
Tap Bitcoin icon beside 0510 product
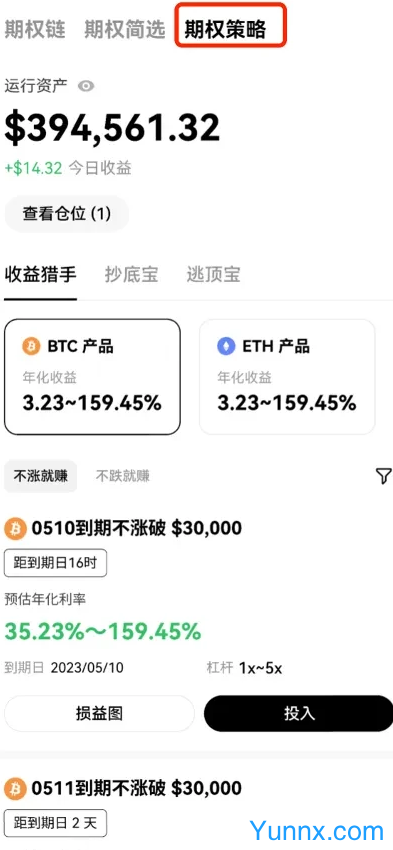[15, 529]
